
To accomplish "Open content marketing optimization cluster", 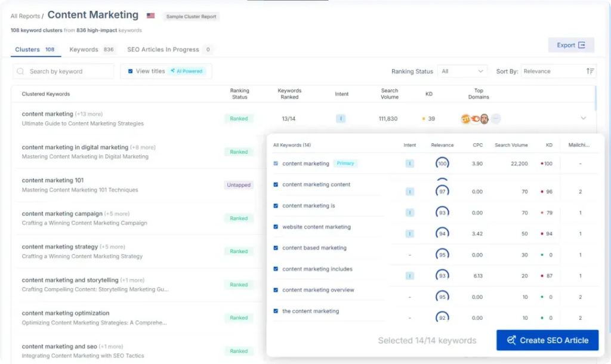I will 66,313.
